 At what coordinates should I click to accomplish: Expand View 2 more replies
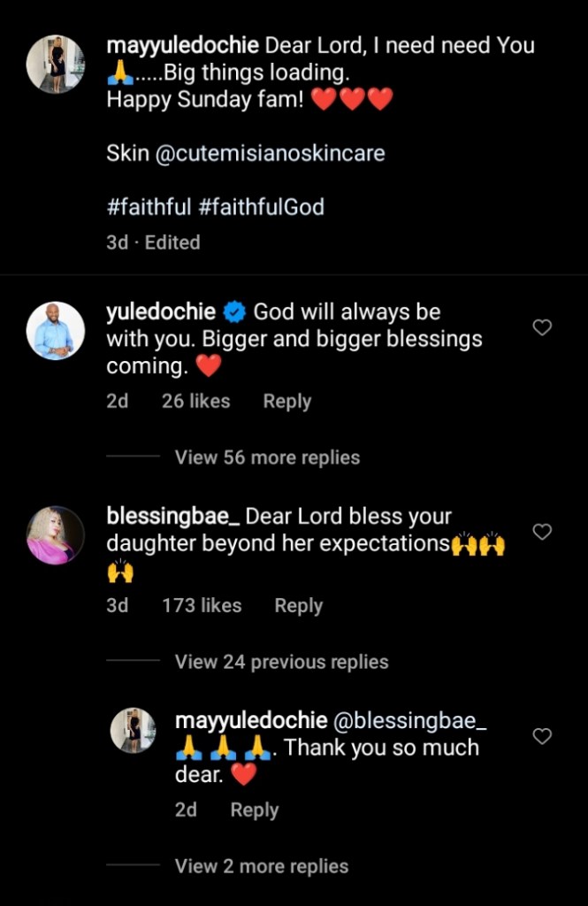[x=261, y=866]
